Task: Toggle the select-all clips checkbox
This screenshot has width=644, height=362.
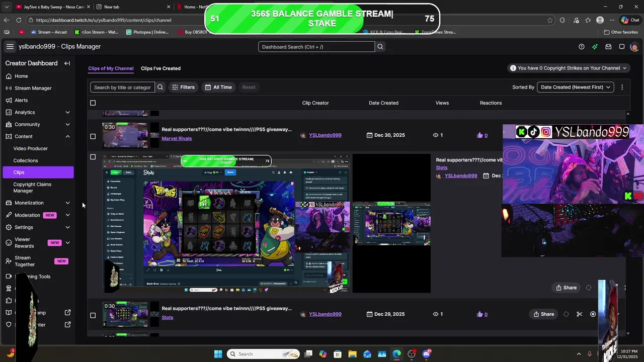Action: click(x=93, y=103)
